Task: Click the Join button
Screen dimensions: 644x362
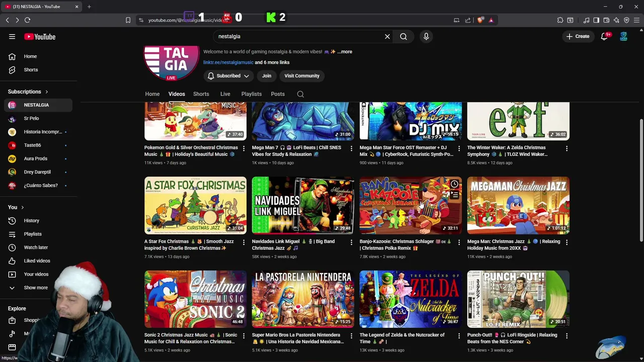Action: [267, 76]
